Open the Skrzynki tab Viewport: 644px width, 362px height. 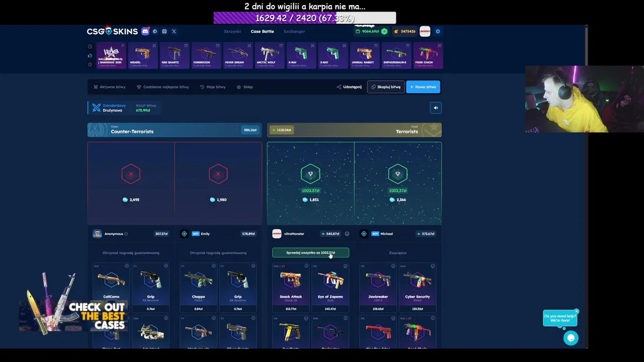tap(232, 31)
